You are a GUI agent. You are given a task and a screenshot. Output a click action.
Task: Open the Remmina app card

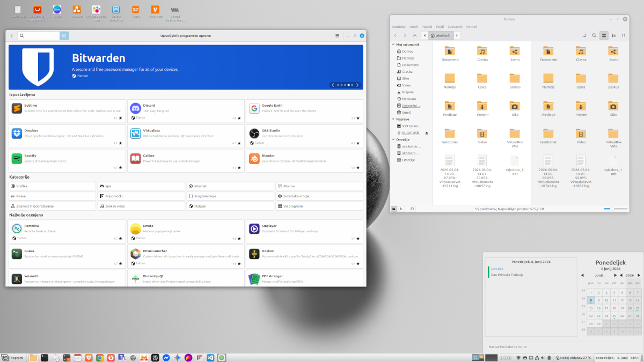tap(68, 231)
